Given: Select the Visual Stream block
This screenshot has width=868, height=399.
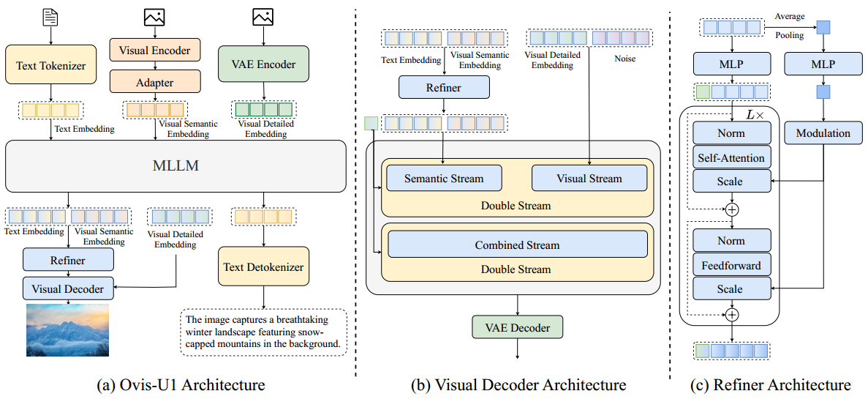Looking at the screenshot, I should click(x=589, y=179).
